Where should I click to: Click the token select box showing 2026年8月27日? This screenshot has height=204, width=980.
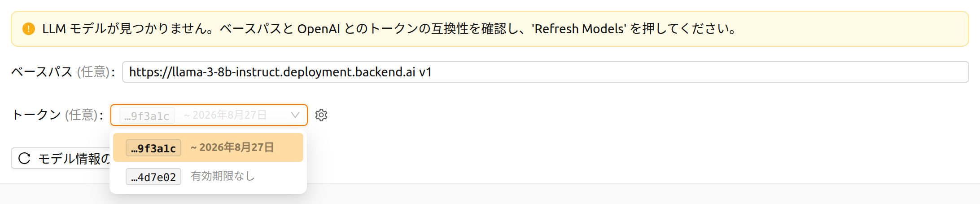pyautogui.click(x=209, y=115)
